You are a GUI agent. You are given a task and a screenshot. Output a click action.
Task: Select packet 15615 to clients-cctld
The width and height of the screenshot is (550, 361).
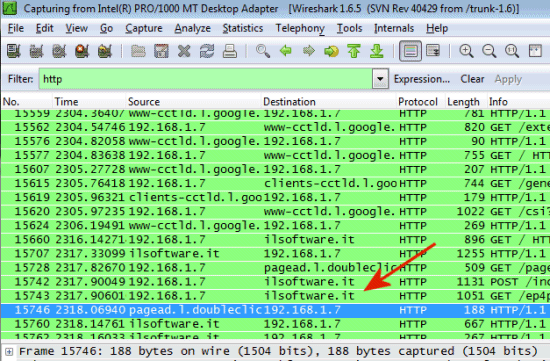pyautogui.click(x=275, y=183)
